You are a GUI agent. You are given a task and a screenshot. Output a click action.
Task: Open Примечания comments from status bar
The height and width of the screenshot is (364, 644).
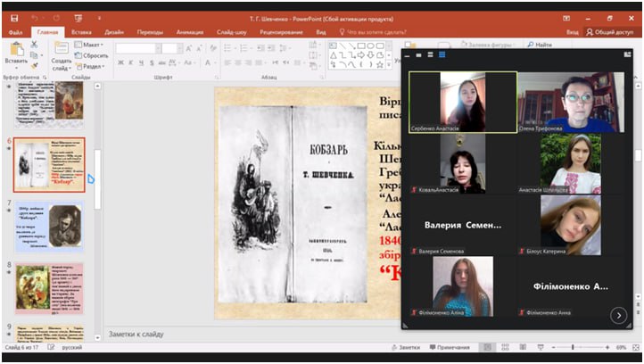(x=452, y=347)
